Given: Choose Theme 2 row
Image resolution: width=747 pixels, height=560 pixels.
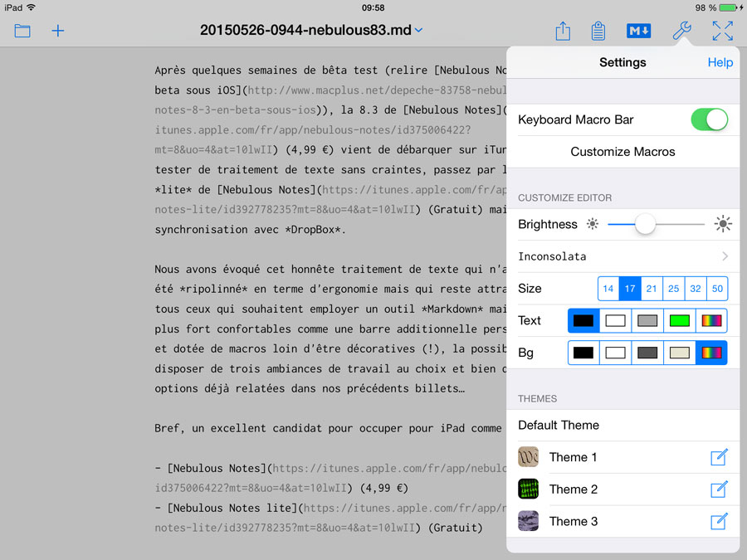Looking at the screenshot, I should 622,489.
